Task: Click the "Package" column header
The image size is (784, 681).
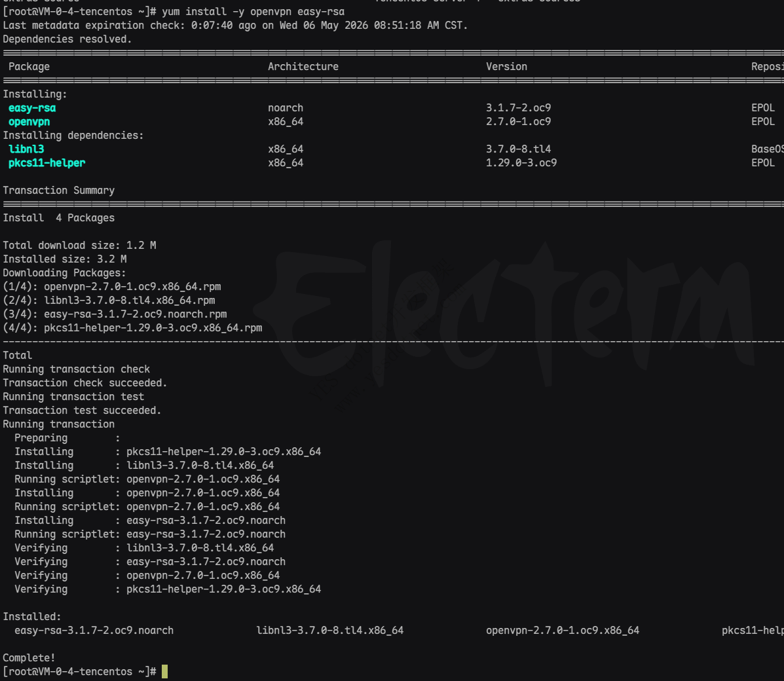Action: click(x=29, y=67)
